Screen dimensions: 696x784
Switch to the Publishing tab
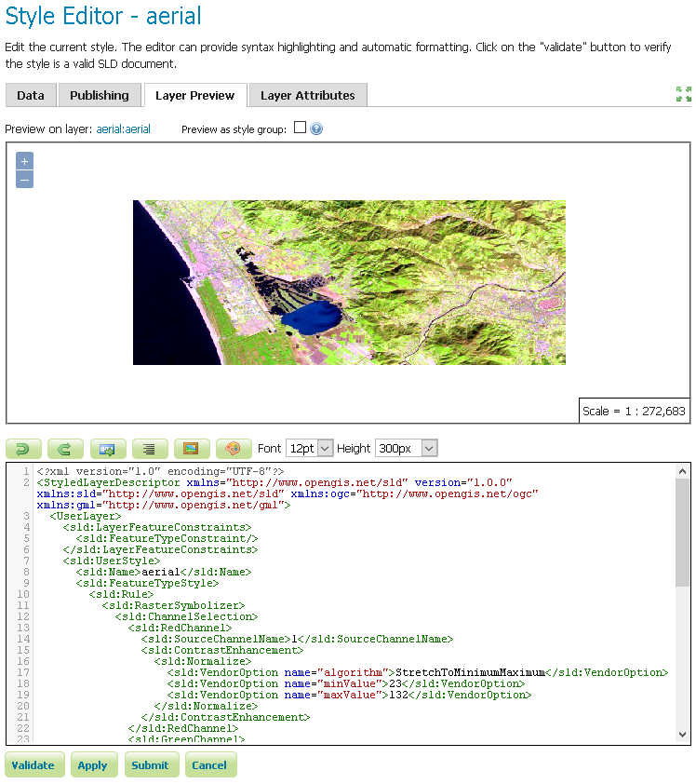100,95
